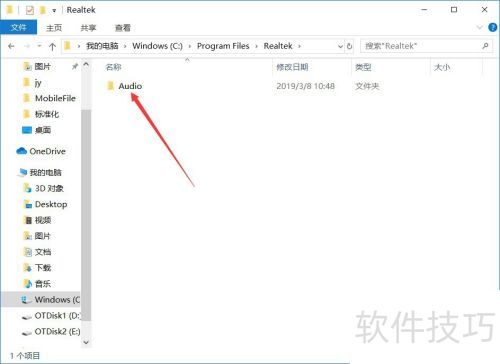
Task: Click the Audio folder icon
Action: coord(110,86)
